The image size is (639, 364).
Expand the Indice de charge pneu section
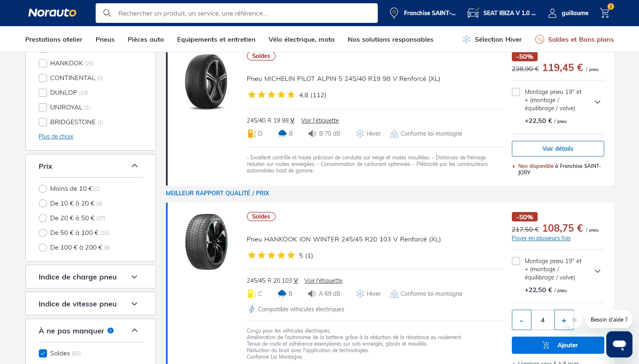[134, 277]
